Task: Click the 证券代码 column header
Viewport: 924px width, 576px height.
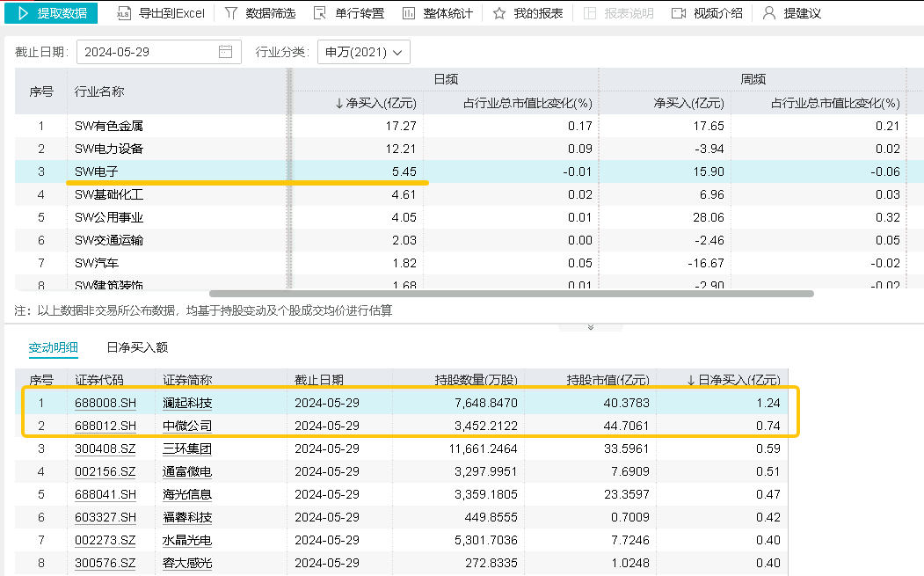Action: (99, 380)
